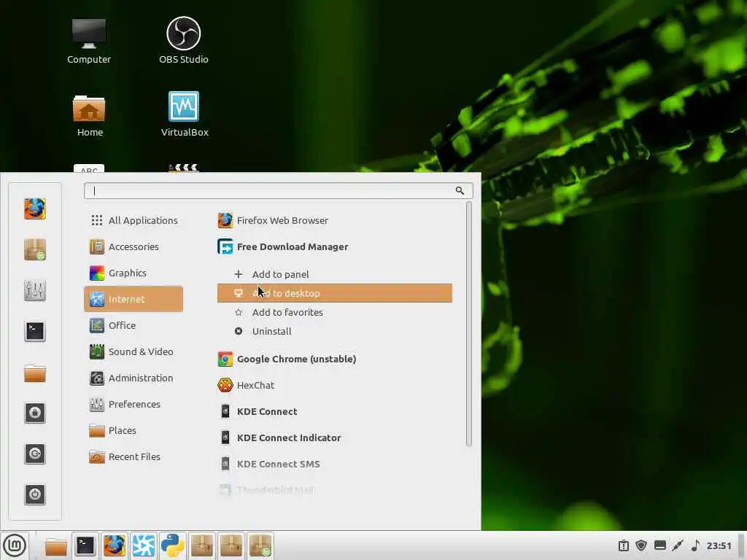747x560 pixels.
Task: Click the Software Manager panel icon
Action: click(260, 545)
